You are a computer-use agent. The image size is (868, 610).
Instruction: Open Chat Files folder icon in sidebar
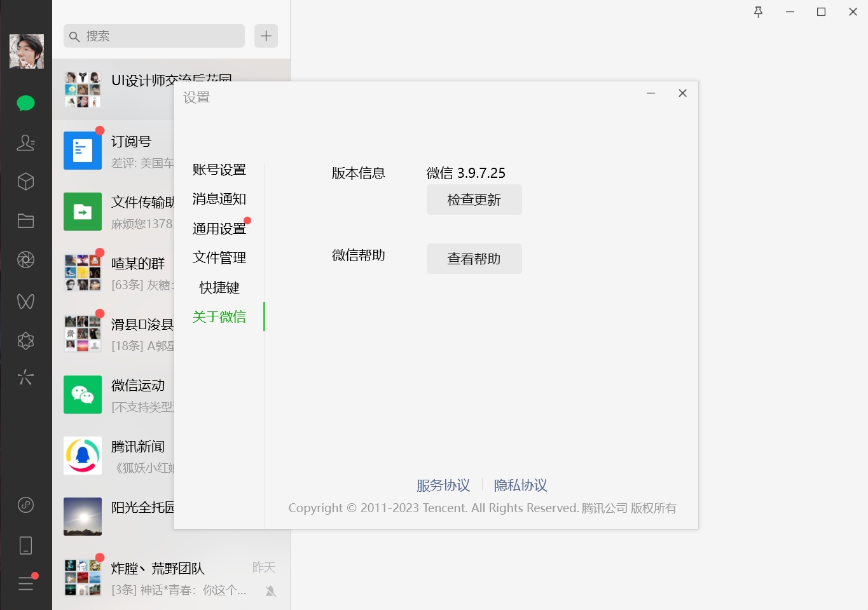tap(25, 220)
